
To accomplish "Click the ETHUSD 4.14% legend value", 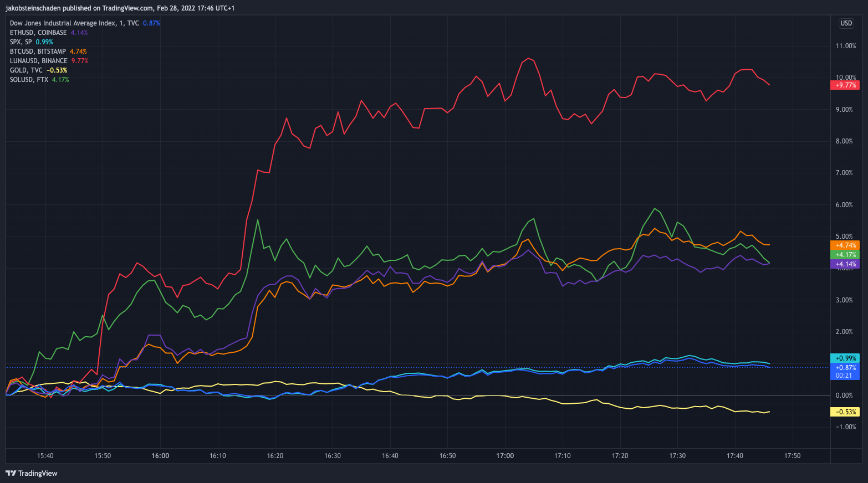I will coord(79,33).
